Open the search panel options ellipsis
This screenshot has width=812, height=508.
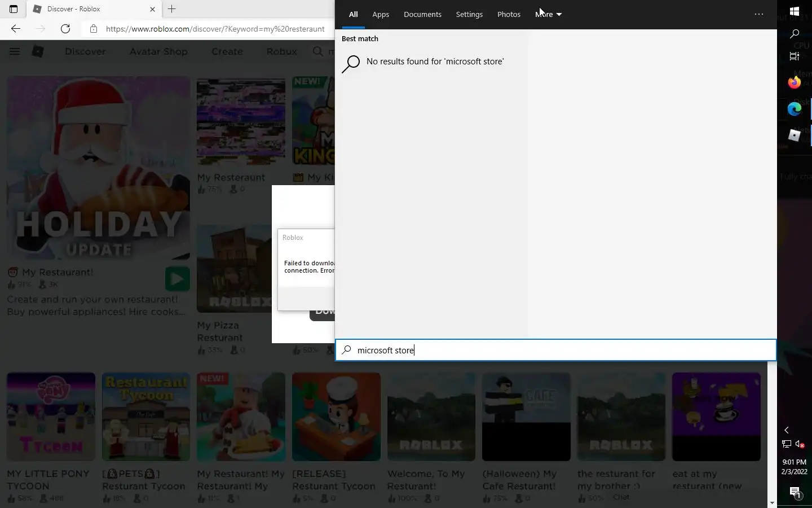click(x=759, y=14)
